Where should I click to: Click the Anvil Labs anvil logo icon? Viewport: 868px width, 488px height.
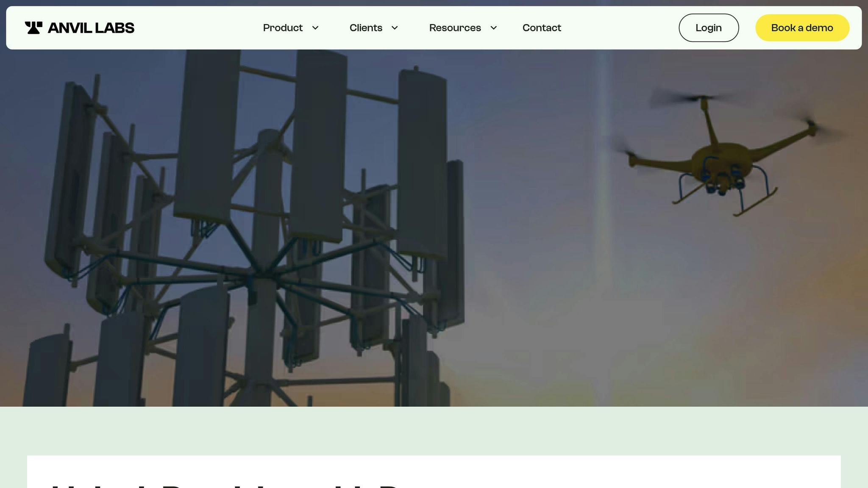[x=33, y=28]
